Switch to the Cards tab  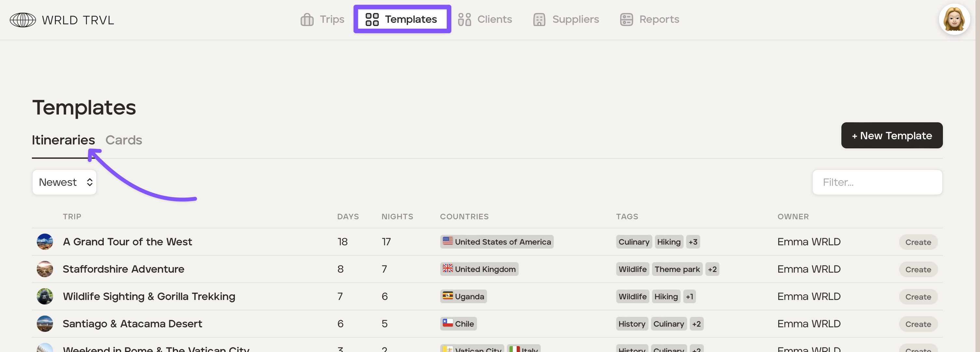point(123,140)
